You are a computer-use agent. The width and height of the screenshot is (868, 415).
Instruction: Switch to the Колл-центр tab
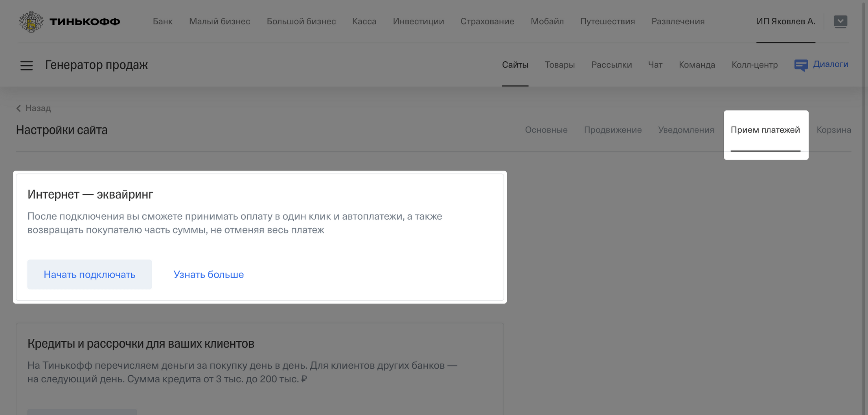point(755,65)
